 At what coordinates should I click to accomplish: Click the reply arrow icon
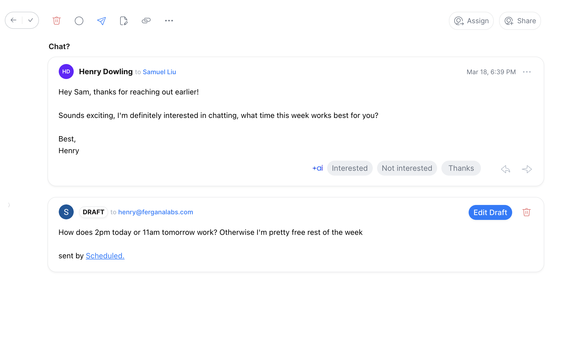[x=505, y=169]
